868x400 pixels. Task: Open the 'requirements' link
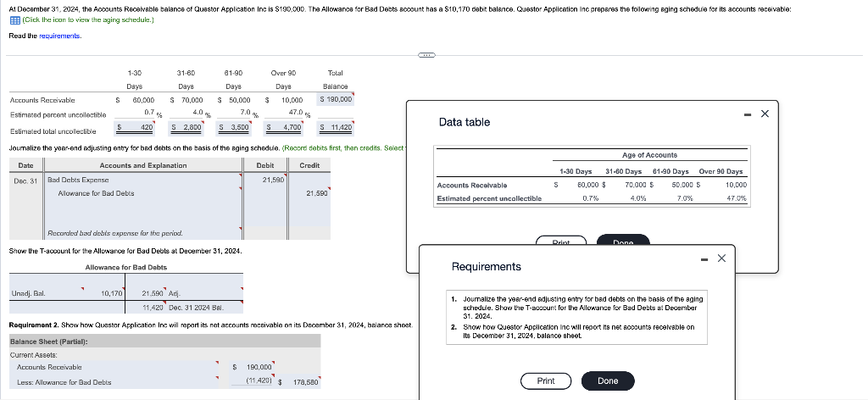pos(60,36)
